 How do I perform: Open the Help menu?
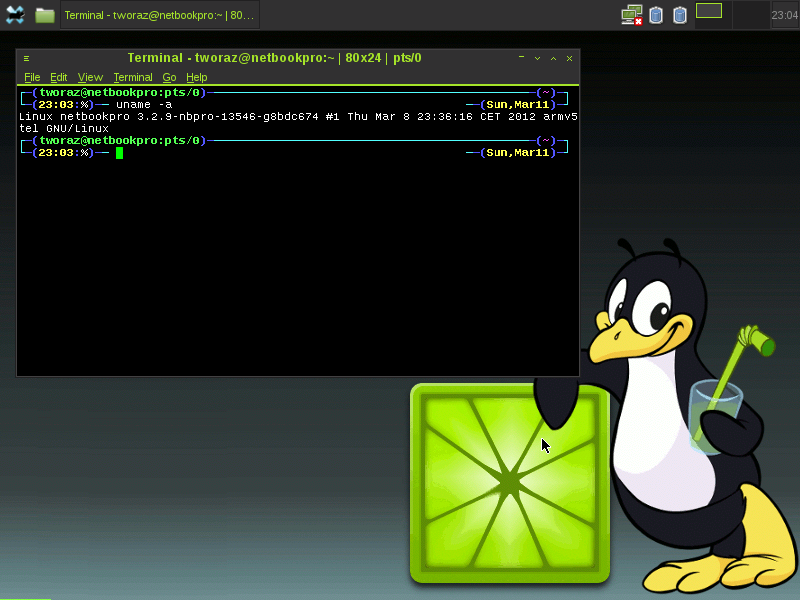(x=196, y=78)
